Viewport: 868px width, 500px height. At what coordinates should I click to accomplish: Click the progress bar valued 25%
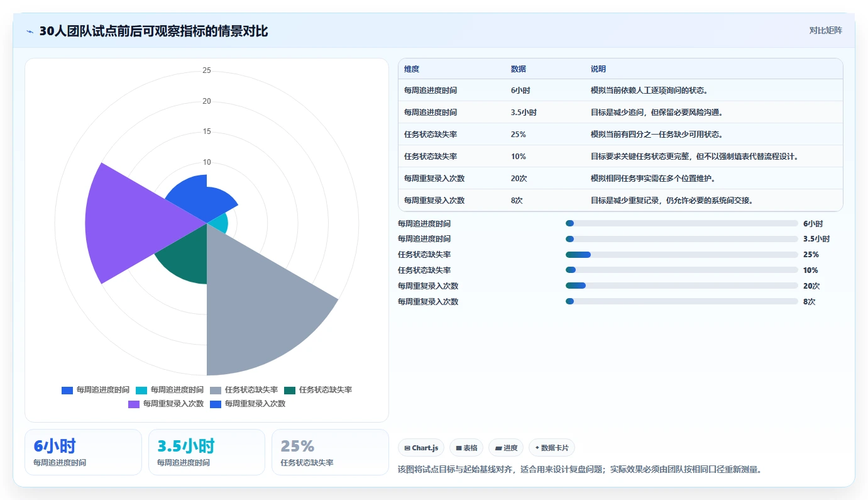(x=682, y=255)
